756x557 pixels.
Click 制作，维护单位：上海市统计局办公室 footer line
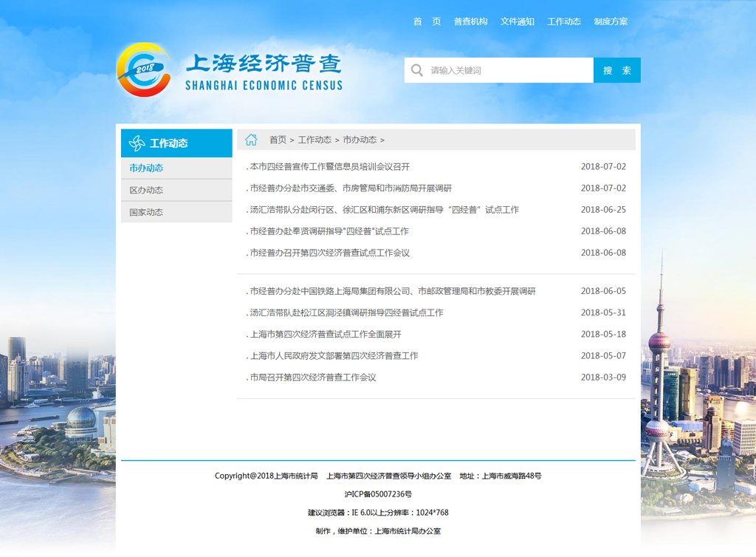click(x=378, y=531)
